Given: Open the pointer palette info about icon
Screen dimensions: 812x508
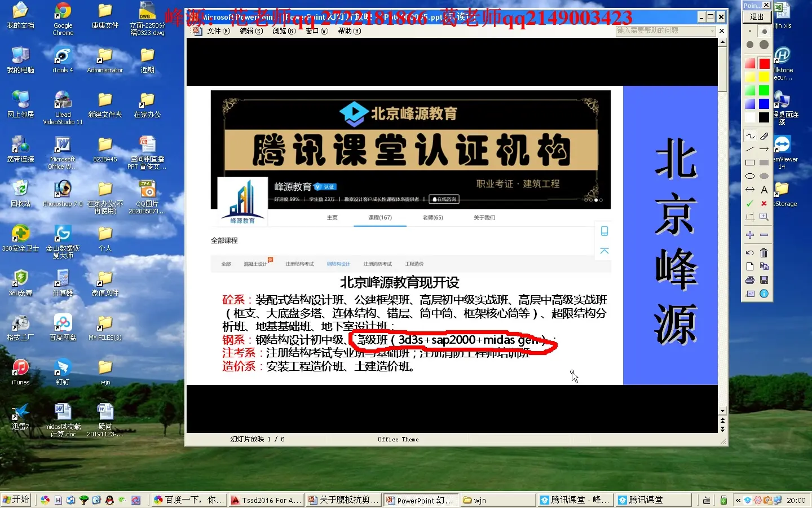Looking at the screenshot, I should (764, 294).
